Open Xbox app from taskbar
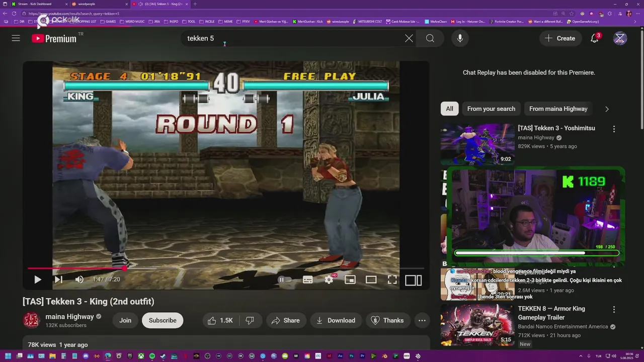The width and height of the screenshot is (644, 362). (141, 356)
